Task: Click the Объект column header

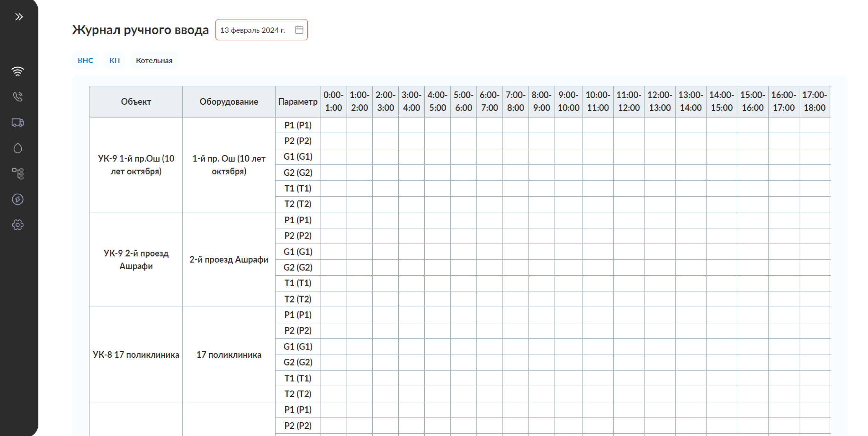Action: click(136, 102)
